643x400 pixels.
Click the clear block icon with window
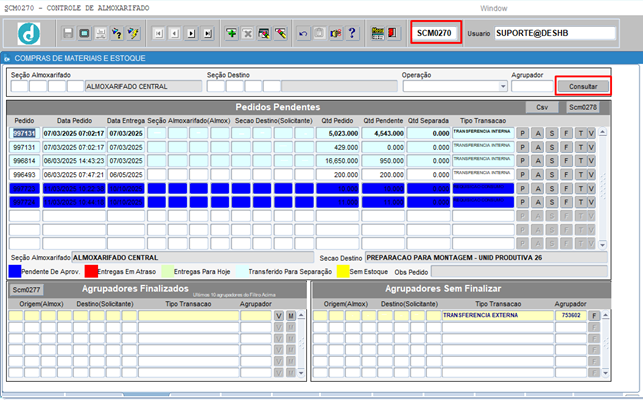tap(264, 33)
